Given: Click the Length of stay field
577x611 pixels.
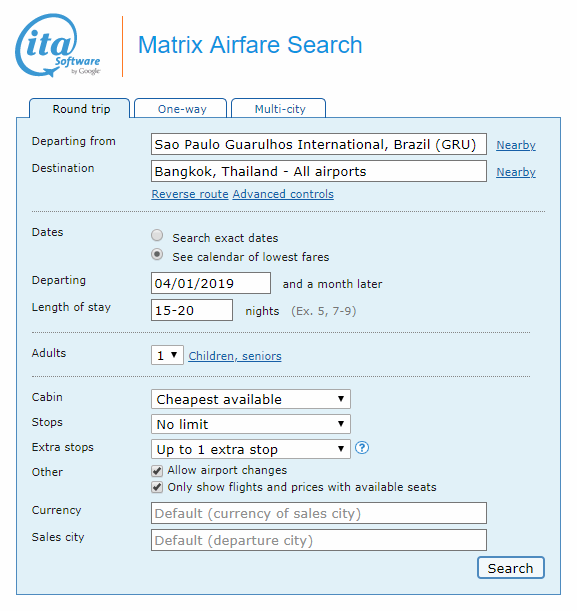Looking at the screenshot, I should 192,310.
